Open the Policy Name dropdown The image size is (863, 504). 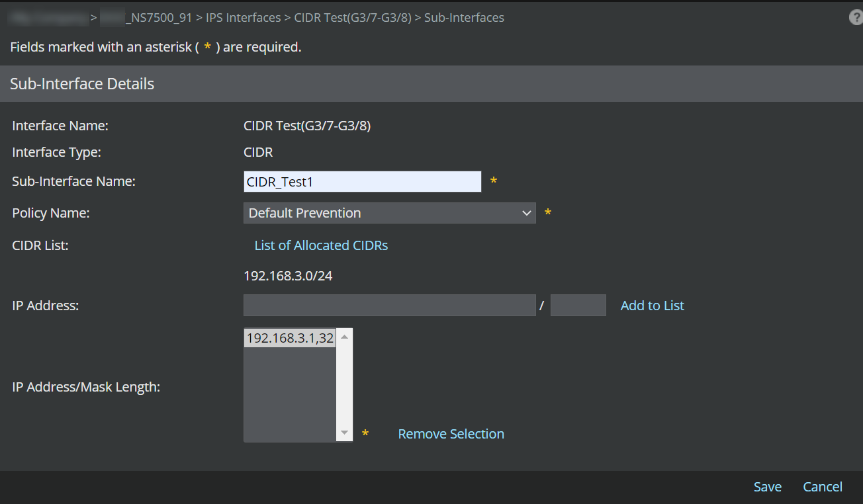coord(390,213)
